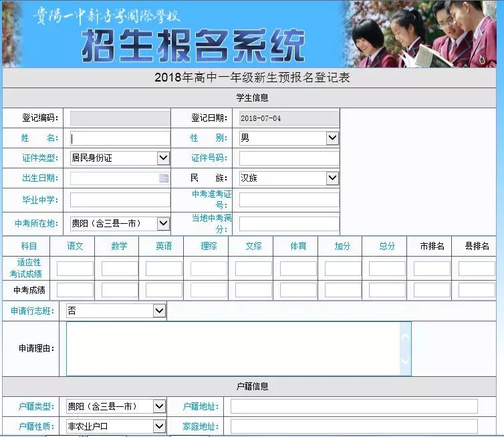Click the 姓名 input field
The height and width of the screenshot is (437, 504).
coord(120,138)
